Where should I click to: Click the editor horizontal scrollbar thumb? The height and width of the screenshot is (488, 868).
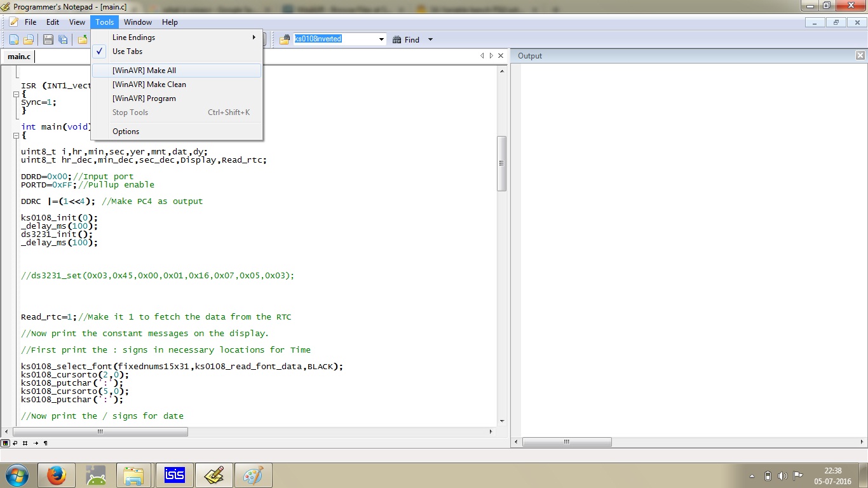point(100,432)
